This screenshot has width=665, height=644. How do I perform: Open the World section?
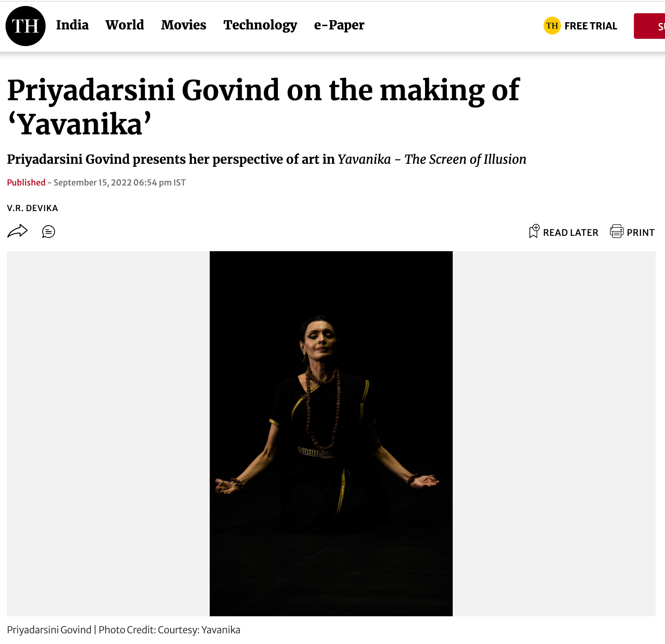pos(125,25)
